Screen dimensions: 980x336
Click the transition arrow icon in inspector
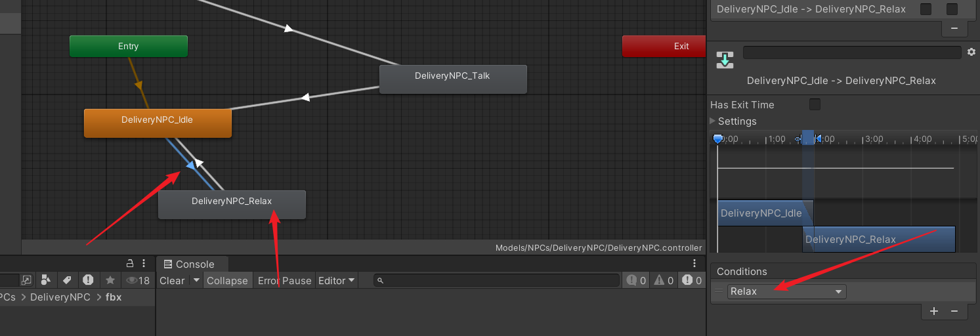725,60
